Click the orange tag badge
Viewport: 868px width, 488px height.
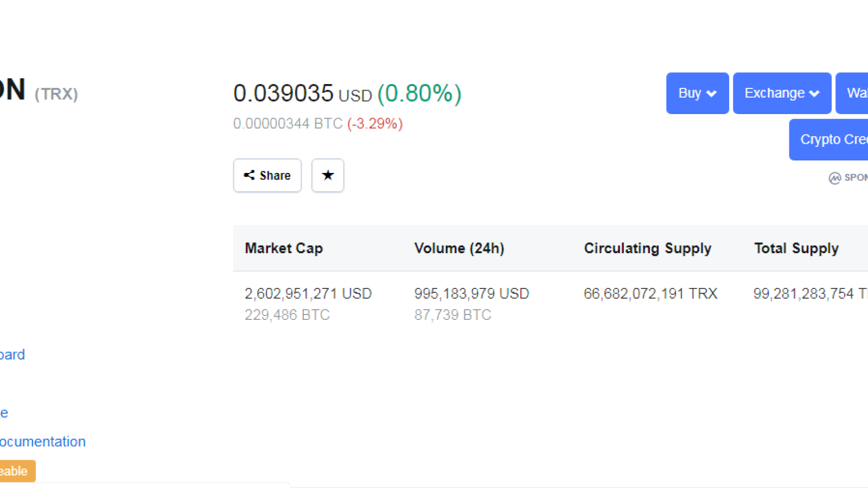[x=17, y=471]
